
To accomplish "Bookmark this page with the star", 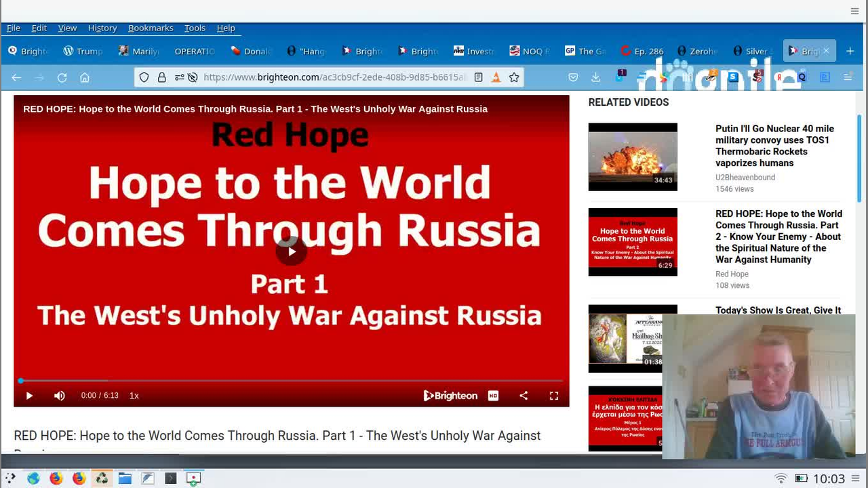I will coord(514,78).
